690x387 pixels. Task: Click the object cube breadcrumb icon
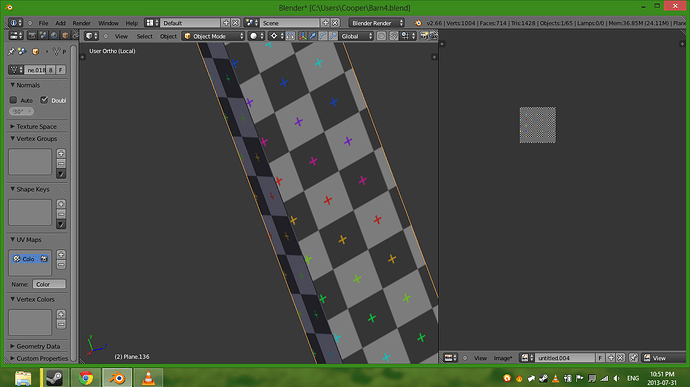[x=36, y=52]
